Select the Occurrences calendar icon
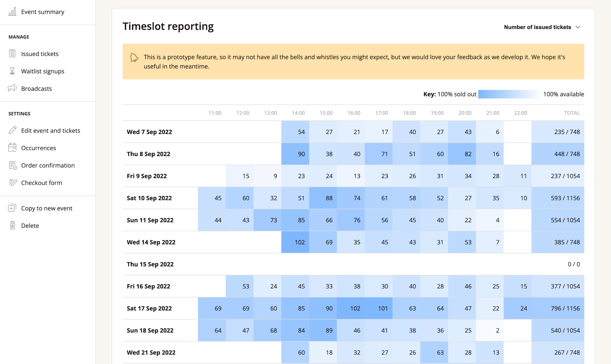This screenshot has height=364, width=611. [x=12, y=147]
